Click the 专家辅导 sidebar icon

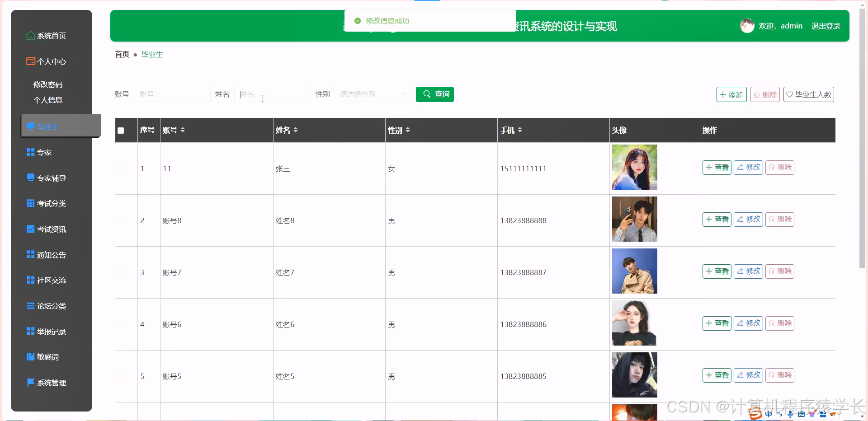(x=30, y=177)
